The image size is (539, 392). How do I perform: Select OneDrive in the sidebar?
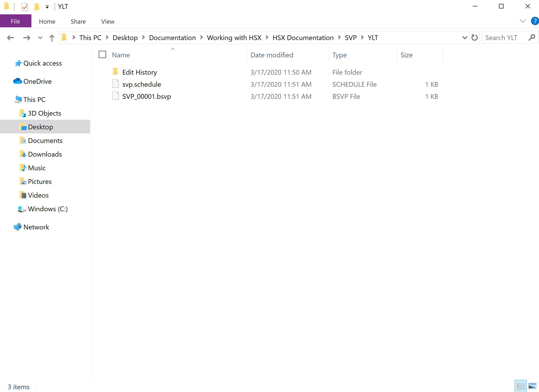(x=37, y=81)
